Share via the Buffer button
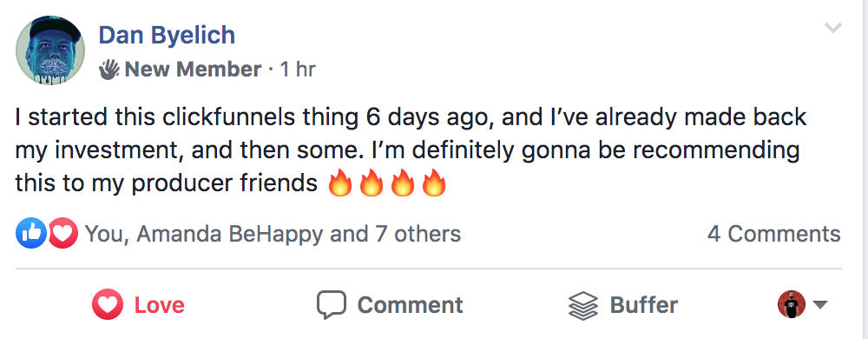The height and width of the screenshot is (339, 868). pyautogui.click(x=622, y=305)
